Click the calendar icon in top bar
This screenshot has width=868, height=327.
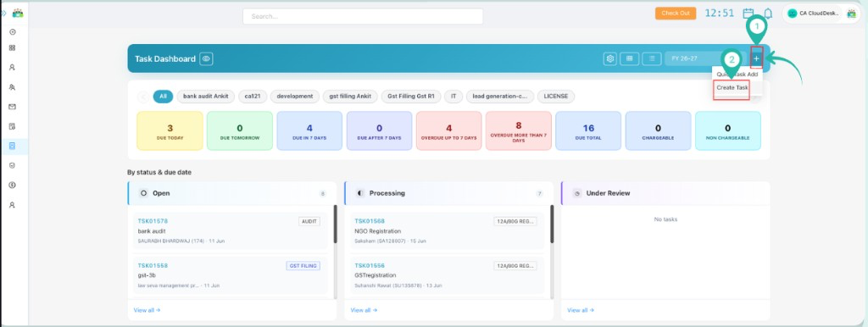click(748, 13)
